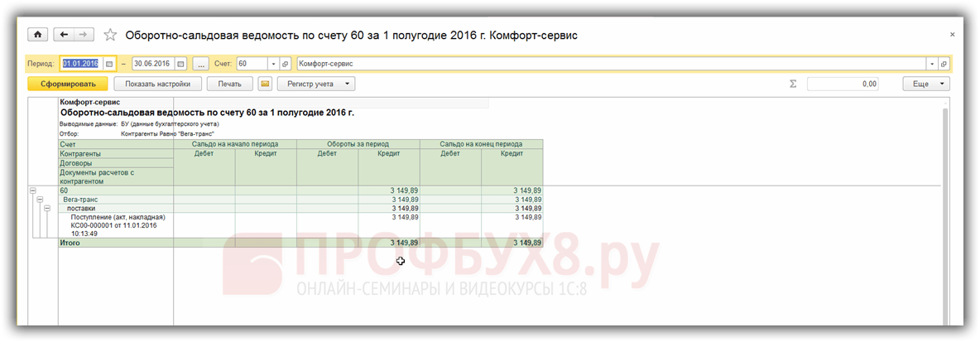Open the organization dropdown arrow

932,64
